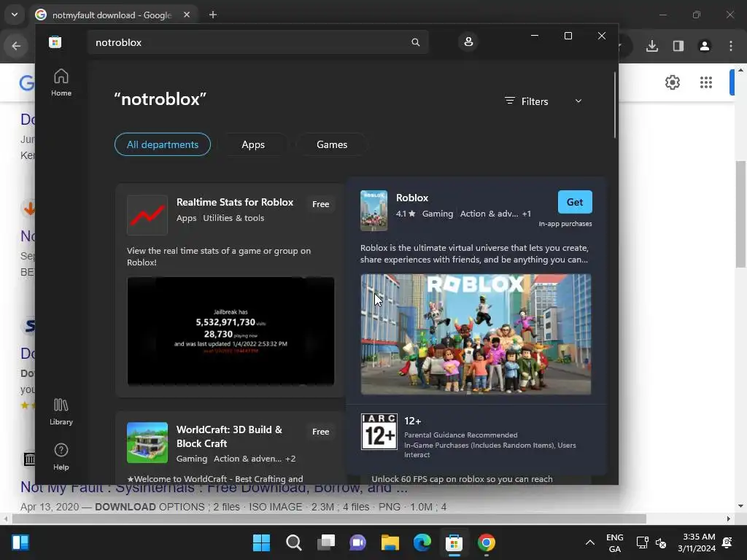Screen dimensions: 747x560
Task: Open File Explorer from taskbar
Action: tap(390, 542)
